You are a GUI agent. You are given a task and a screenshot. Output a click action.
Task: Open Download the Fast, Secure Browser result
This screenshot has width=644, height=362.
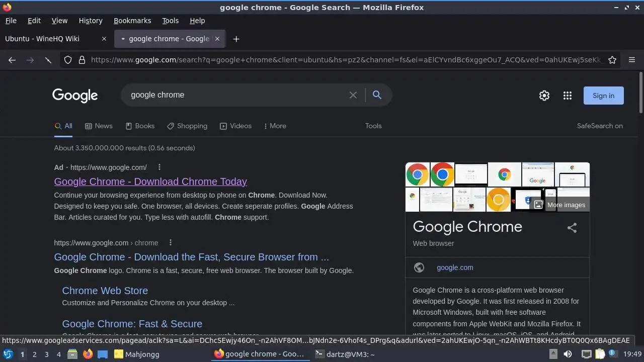(191, 257)
